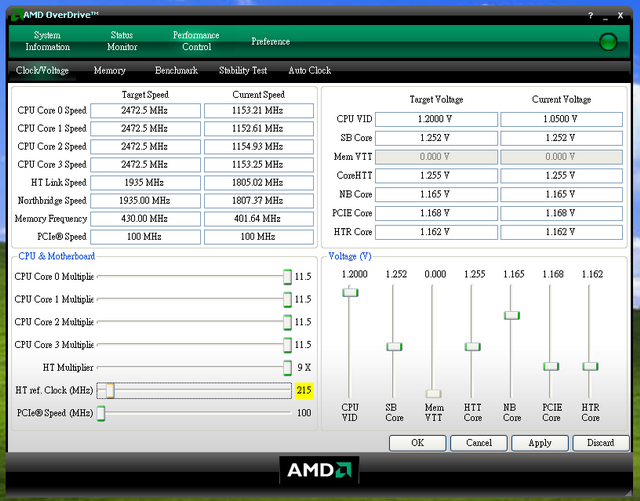Click the highlighted 215 HT ref. Clock value

pos(304,390)
